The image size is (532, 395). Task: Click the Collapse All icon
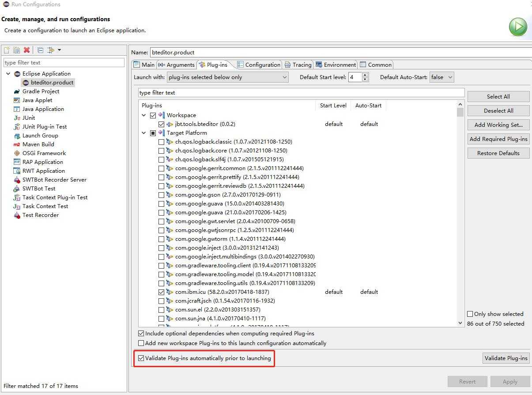coord(40,50)
